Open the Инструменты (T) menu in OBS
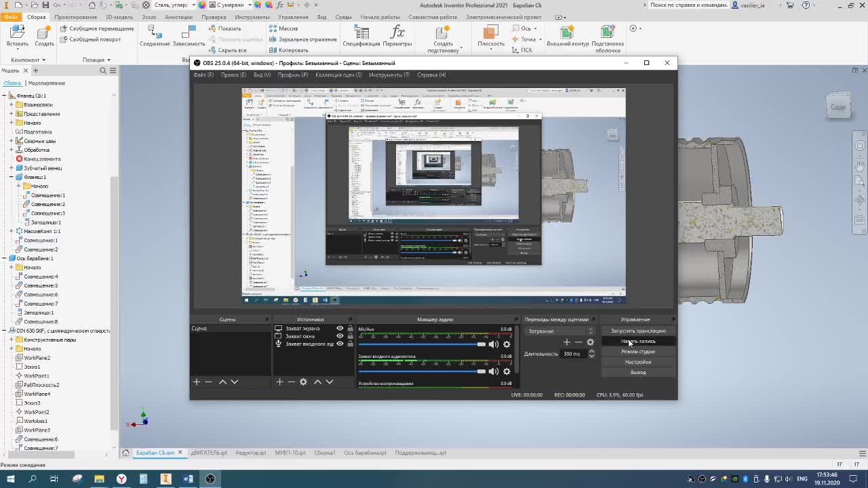 pos(389,75)
